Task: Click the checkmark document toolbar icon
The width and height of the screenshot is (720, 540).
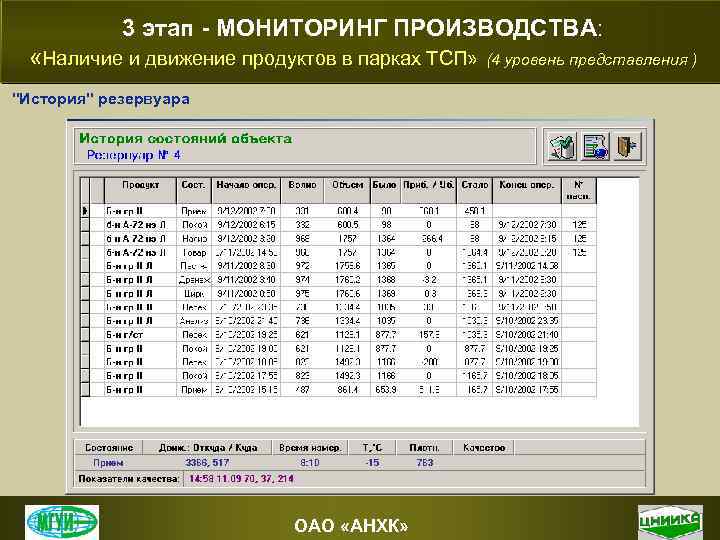Action: point(562,147)
